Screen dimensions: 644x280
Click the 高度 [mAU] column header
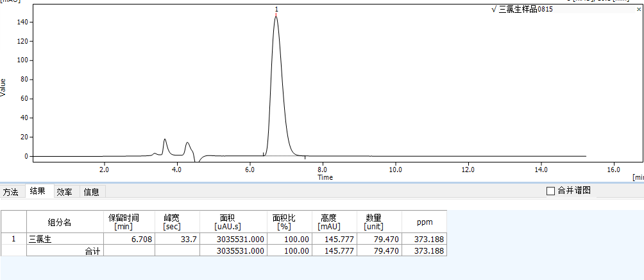330,222
